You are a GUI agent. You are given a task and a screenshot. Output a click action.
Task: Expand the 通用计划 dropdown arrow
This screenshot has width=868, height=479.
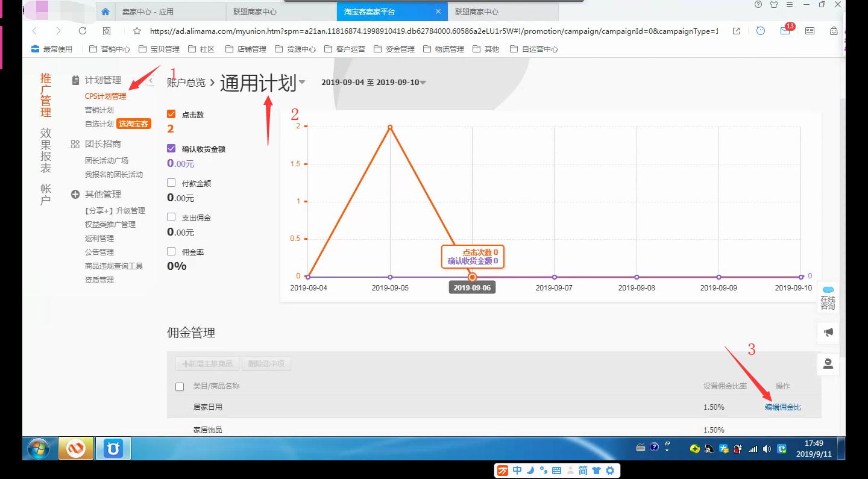click(x=302, y=84)
